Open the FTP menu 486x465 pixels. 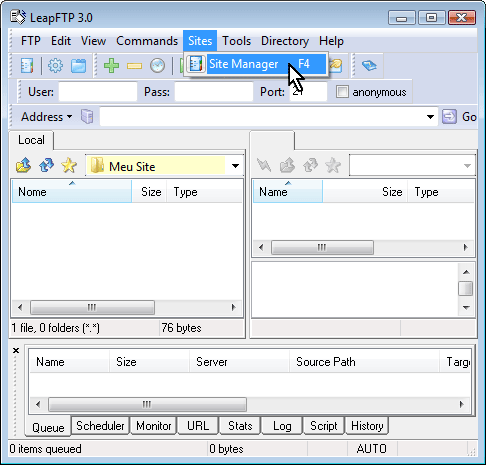[30, 41]
